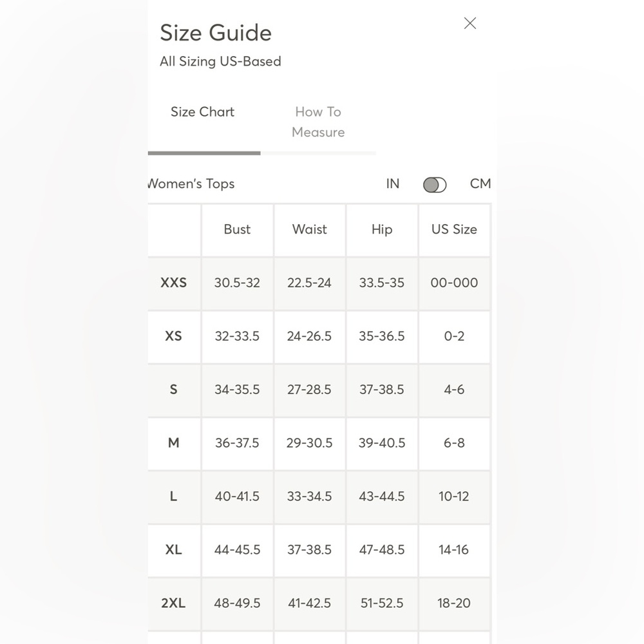Close the Size Guide with the X icon

point(470,23)
